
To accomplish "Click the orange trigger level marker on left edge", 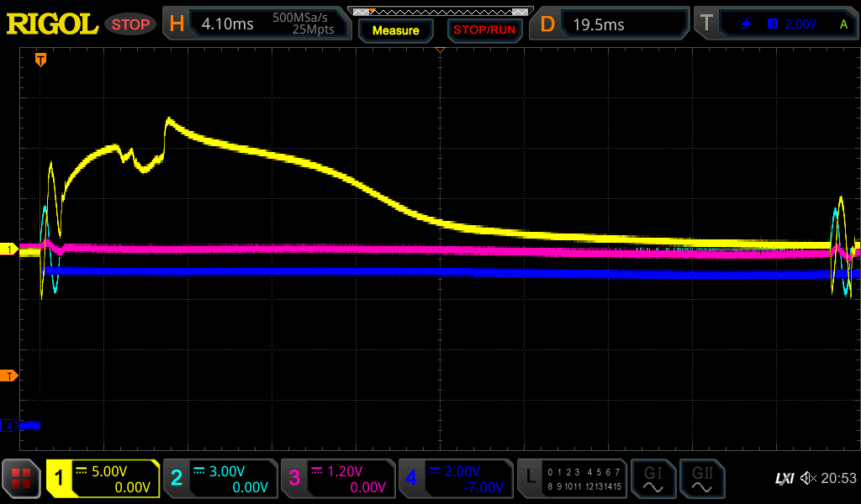I will point(9,375).
